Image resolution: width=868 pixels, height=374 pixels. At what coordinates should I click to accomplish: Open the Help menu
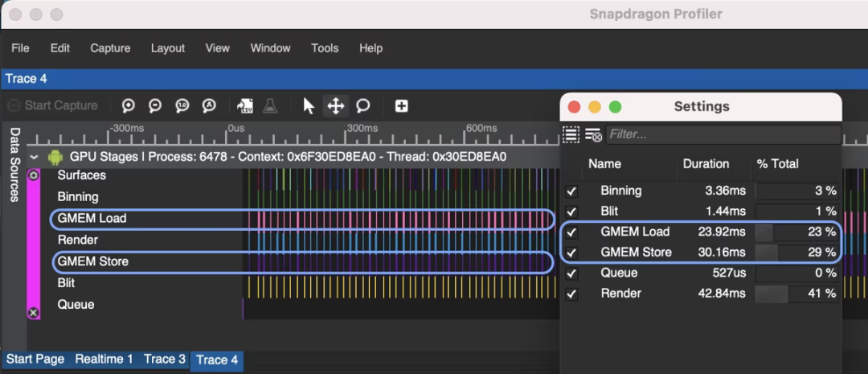[x=371, y=48]
